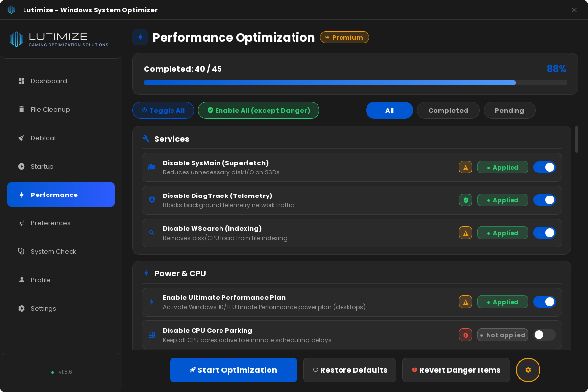Click the DiagTrack shield icon on the row's left
This screenshot has height=392, width=588.
point(152,200)
